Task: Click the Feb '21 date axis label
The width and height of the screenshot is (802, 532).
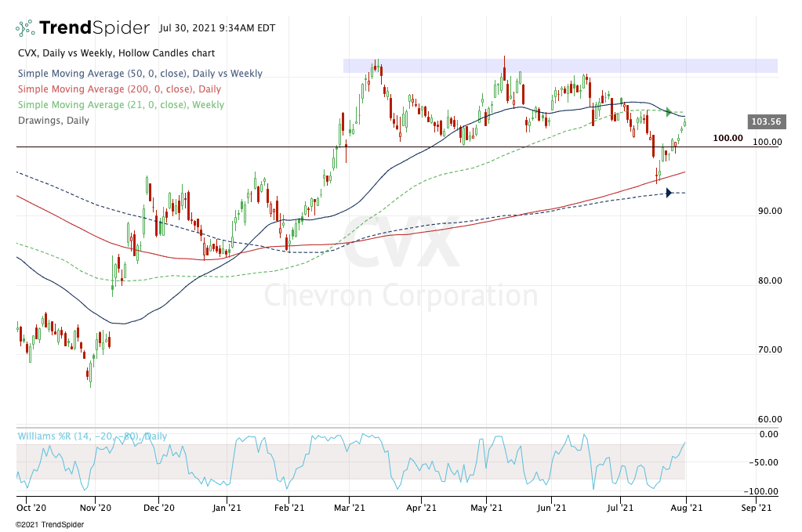Action: point(289,508)
